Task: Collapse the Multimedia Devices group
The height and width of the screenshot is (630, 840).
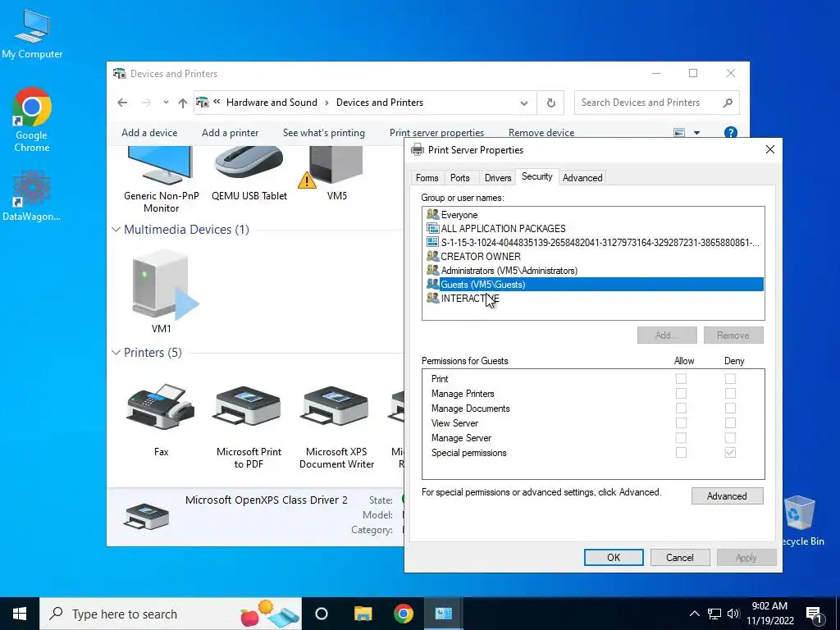Action: click(116, 230)
